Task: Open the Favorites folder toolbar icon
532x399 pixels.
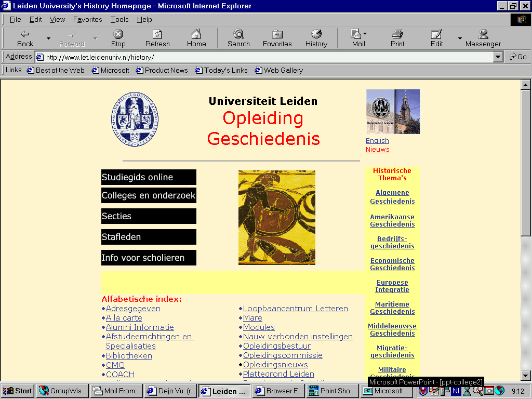Action: [x=277, y=34]
